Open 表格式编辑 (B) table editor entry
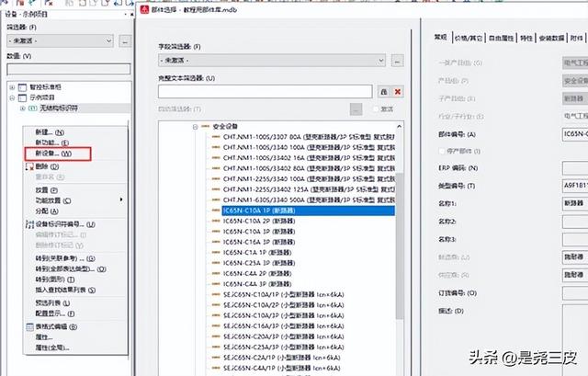588x376 pixels. tap(52, 327)
